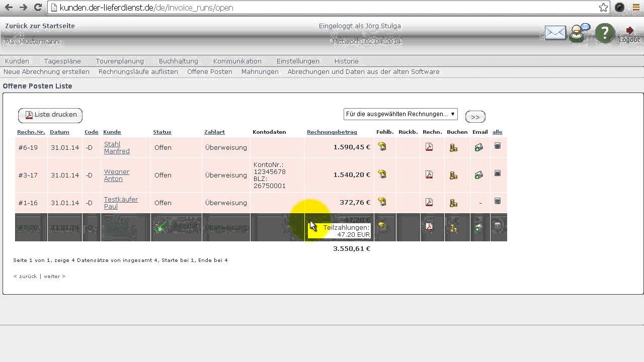
Task: Open the user chat icon in header
Action: tap(580, 33)
